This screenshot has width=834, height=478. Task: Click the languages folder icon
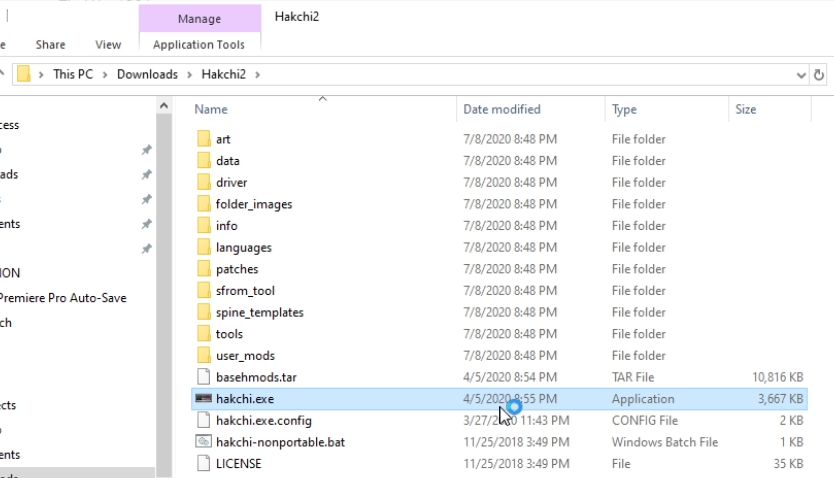point(203,247)
